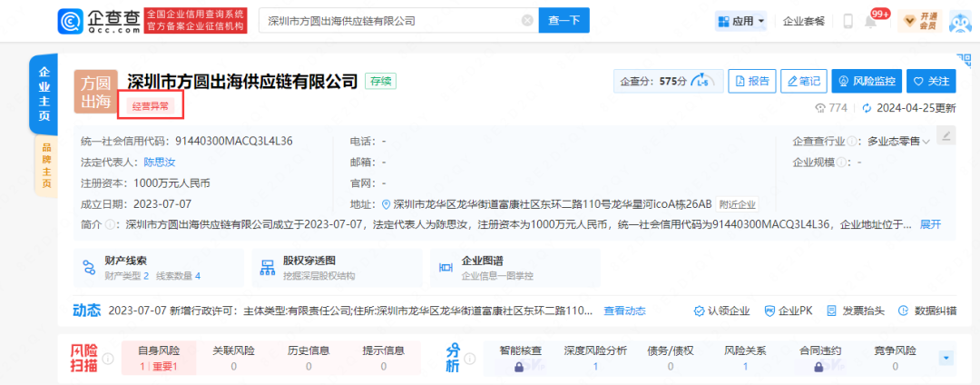
Task: Click the view count eye icon 774
Action: coord(820,108)
